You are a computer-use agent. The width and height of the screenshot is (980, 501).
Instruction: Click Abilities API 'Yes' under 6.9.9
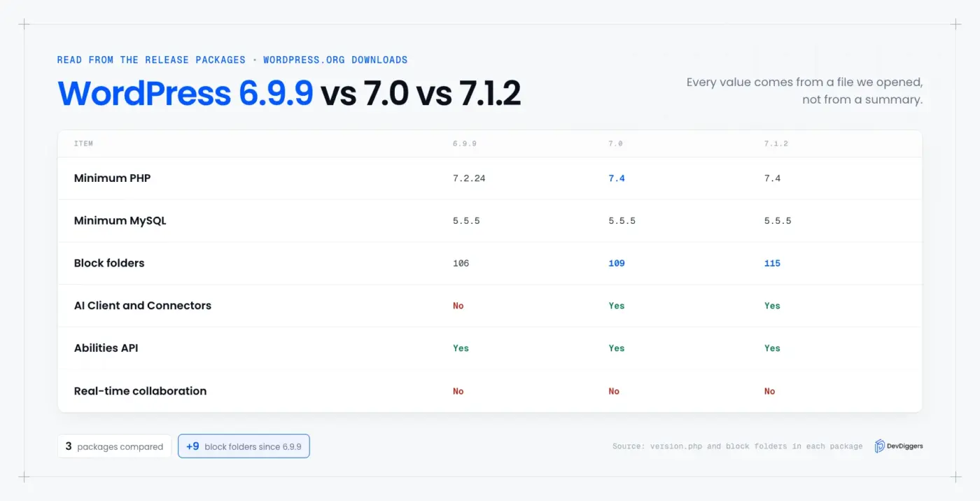click(461, 348)
